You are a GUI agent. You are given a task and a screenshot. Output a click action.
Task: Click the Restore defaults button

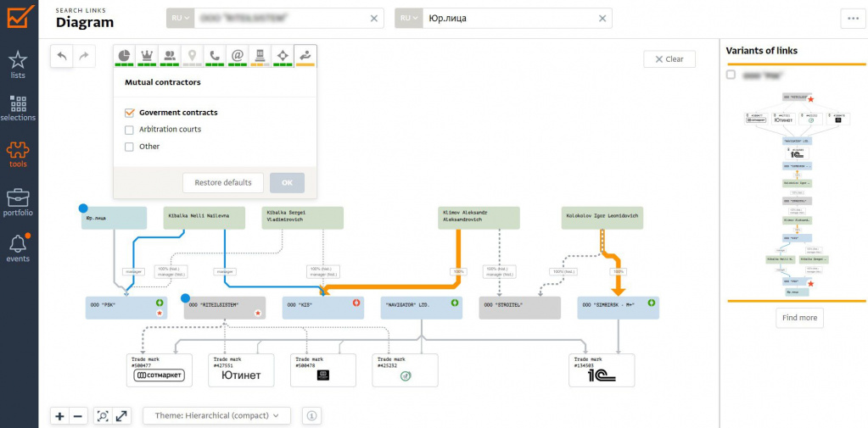click(223, 182)
